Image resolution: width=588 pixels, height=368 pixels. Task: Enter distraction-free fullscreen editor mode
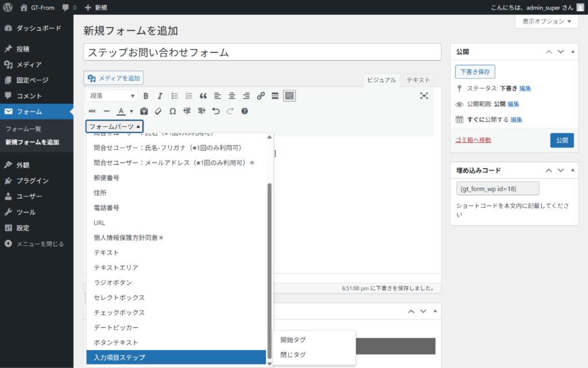pyautogui.click(x=424, y=96)
